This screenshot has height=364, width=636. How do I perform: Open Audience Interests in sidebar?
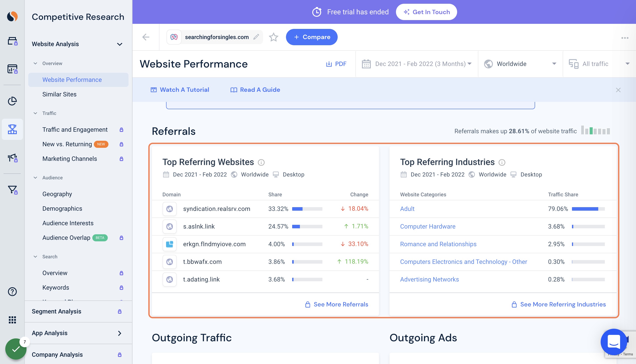pyautogui.click(x=68, y=223)
